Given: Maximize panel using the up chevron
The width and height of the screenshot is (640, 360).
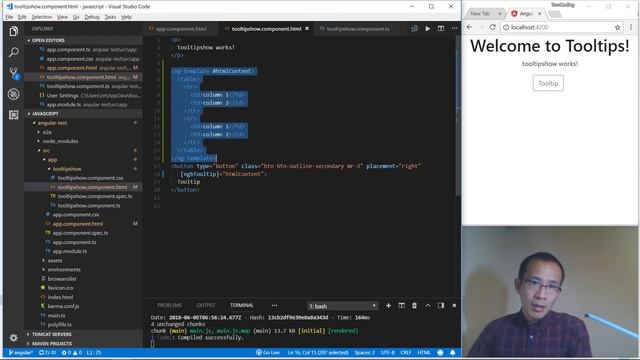Looking at the screenshot, I should coord(428,305).
